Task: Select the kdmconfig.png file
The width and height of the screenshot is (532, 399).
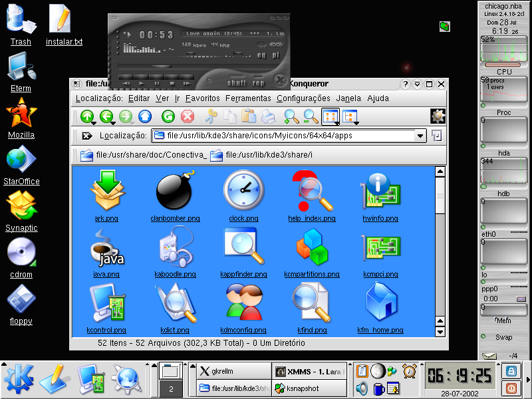Action: pos(243,308)
